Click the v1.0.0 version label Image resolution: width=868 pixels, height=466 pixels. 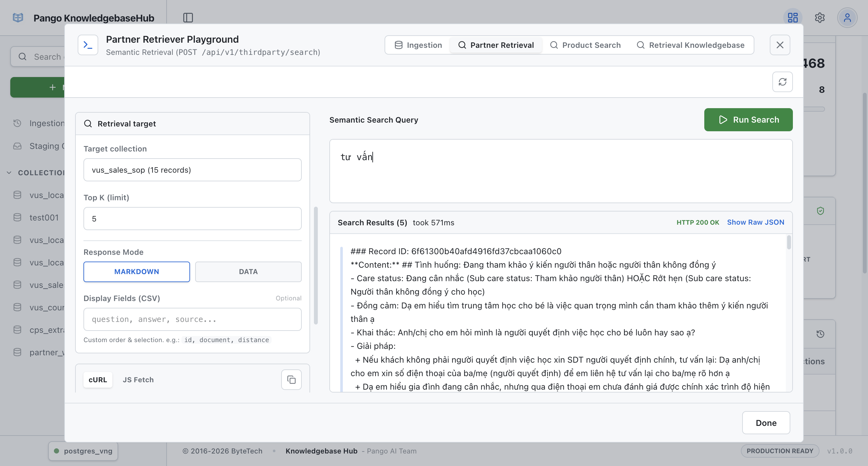(840, 451)
